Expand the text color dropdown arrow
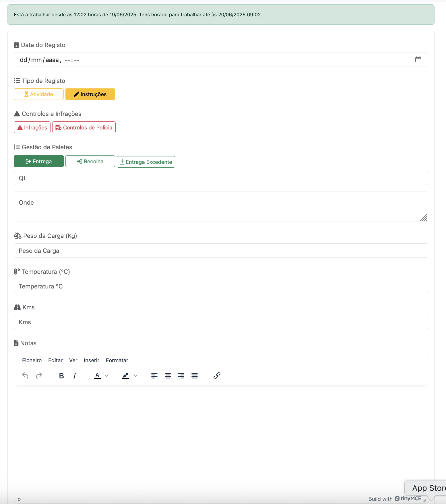Viewport: 446px width, 504px height. coord(107,375)
